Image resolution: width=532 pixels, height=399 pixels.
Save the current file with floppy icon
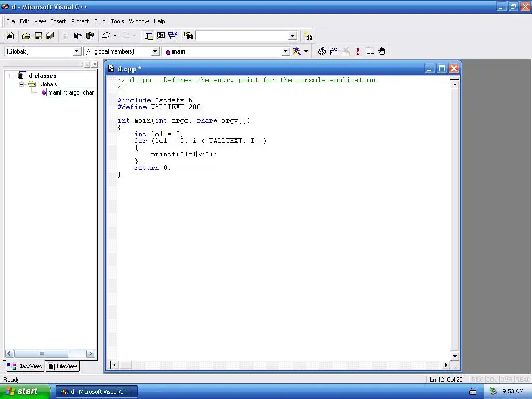click(38, 36)
